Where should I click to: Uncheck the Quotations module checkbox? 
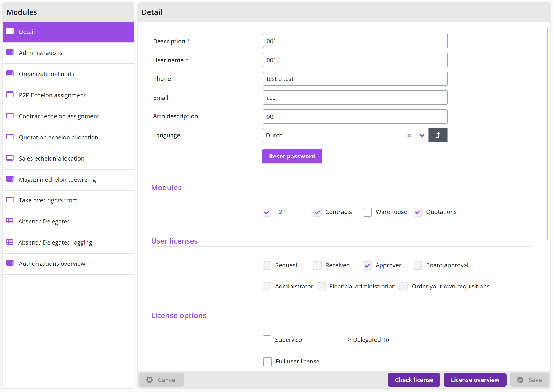418,212
